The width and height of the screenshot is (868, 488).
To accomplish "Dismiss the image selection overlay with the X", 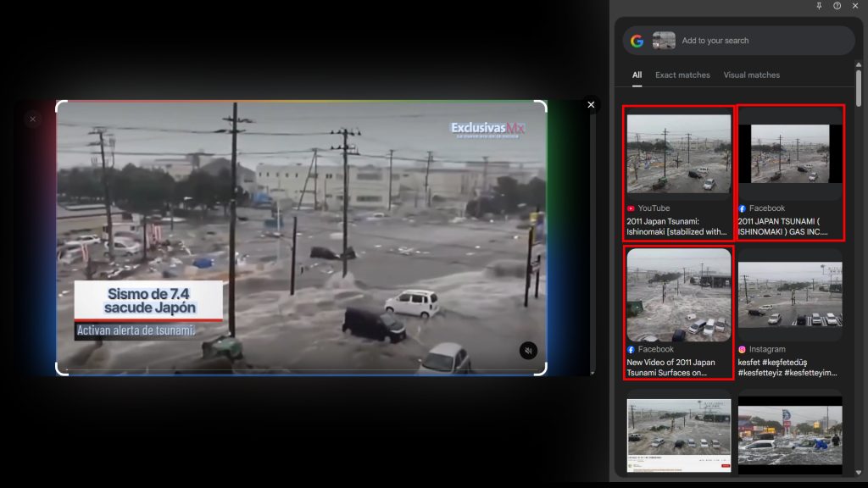I will pos(591,105).
